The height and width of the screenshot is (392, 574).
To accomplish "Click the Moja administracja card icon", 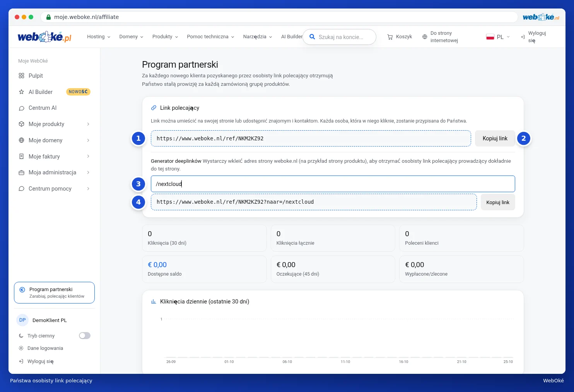I will pos(21,172).
